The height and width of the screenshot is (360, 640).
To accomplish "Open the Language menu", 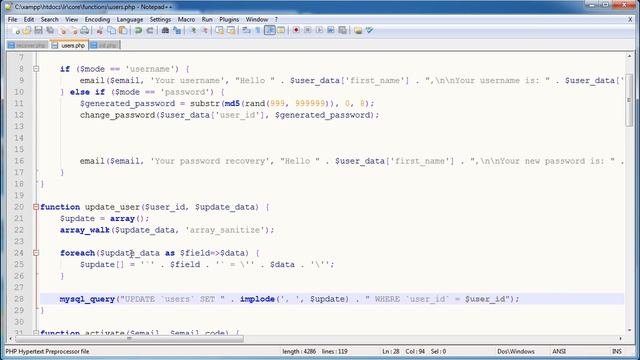I will (x=130, y=19).
